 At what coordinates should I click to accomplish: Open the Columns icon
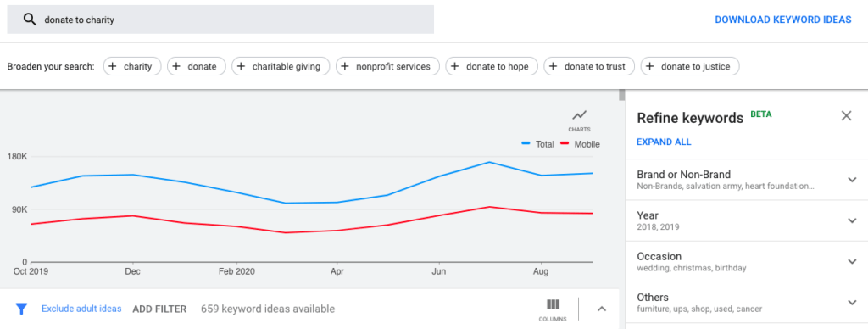[553, 309]
